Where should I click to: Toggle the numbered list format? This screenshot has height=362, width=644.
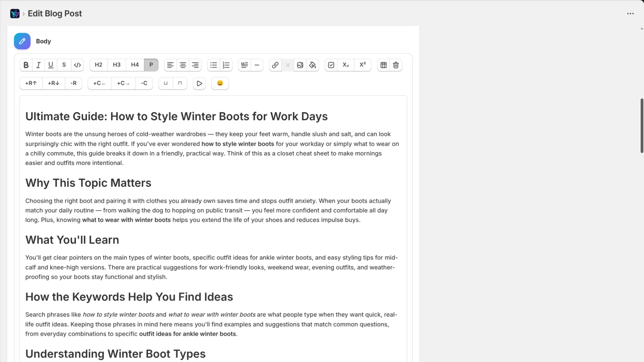[x=226, y=65]
